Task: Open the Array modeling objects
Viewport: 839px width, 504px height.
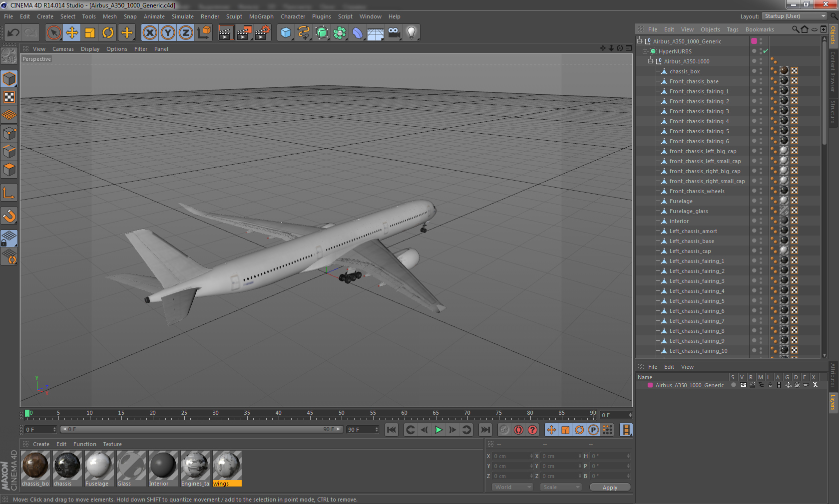Action: tap(340, 33)
